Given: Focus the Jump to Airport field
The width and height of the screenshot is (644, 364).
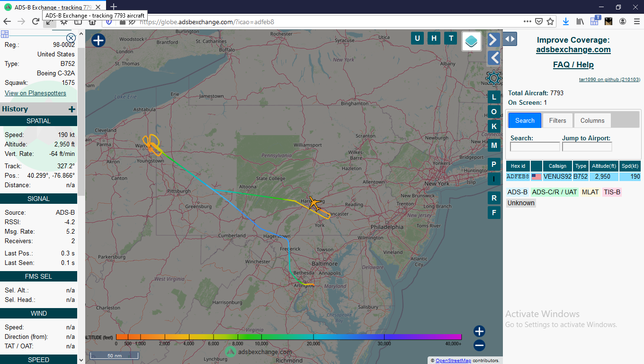Looking at the screenshot, I should click(x=587, y=147).
